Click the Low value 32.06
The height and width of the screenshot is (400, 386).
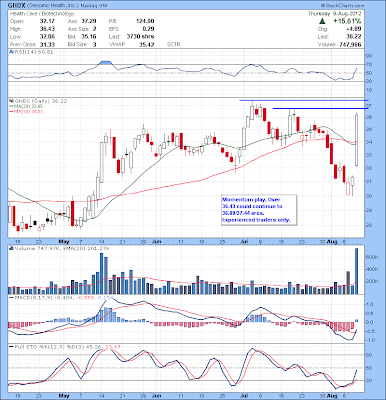[x=47, y=37]
